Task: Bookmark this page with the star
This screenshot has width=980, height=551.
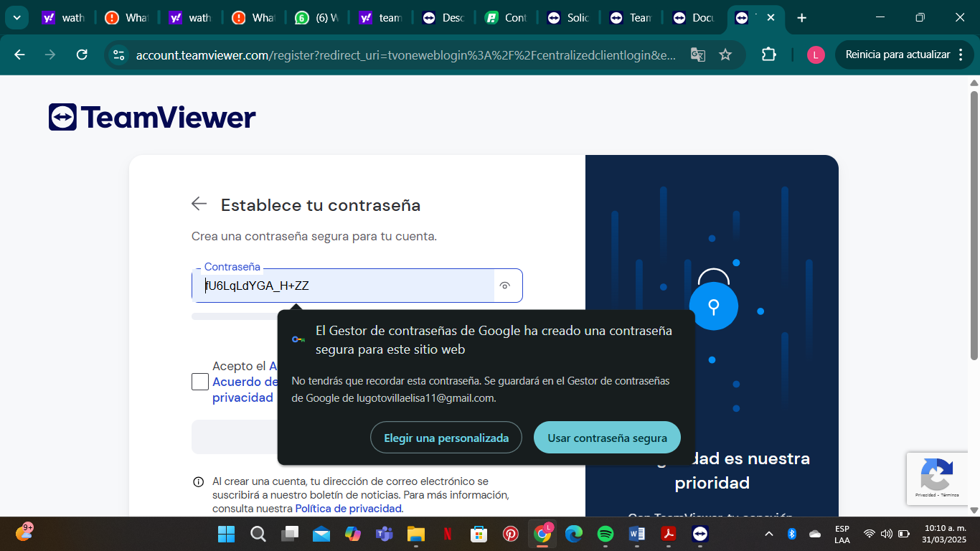Action: click(x=725, y=55)
